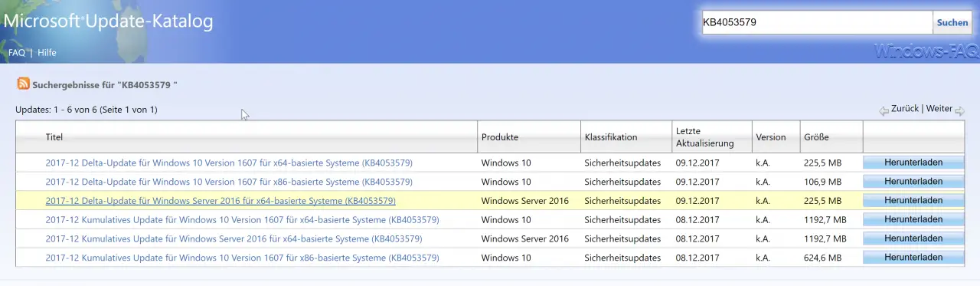The width and height of the screenshot is (980, 286).
Task: Sort by the Produkte column header
Action: click(x=500, y=137)
